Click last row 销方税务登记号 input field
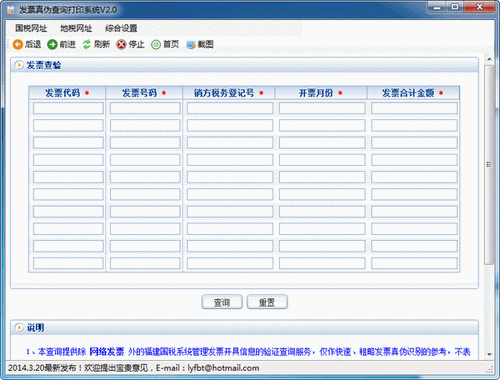500x380 pixels. coord(230,263)
